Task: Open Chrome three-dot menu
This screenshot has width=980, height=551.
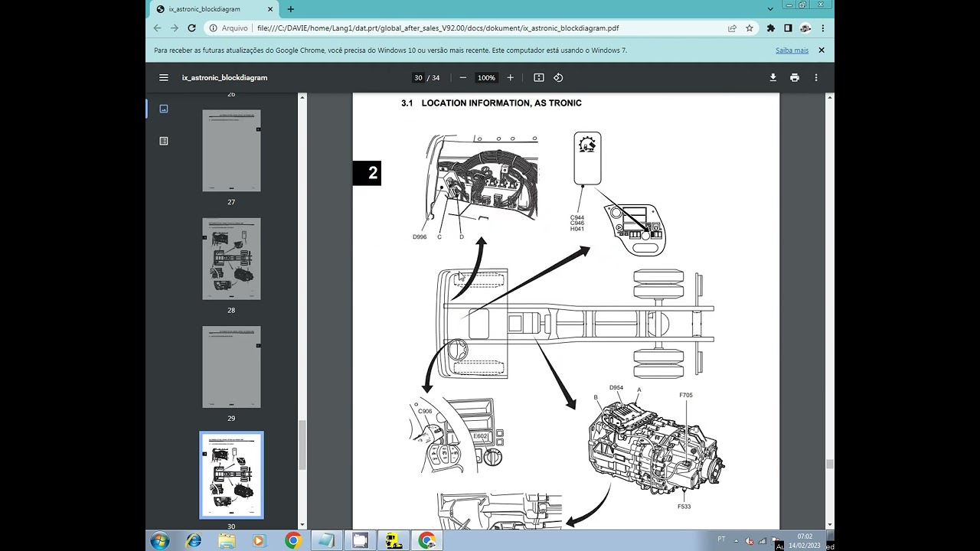Action: point(823,28)
